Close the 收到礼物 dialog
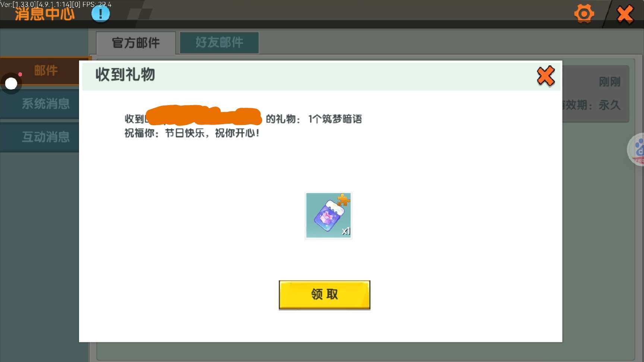 point(546,76)
